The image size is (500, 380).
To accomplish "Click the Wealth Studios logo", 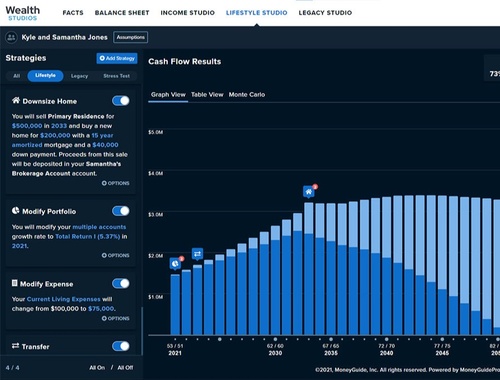I will pos(22,13).
